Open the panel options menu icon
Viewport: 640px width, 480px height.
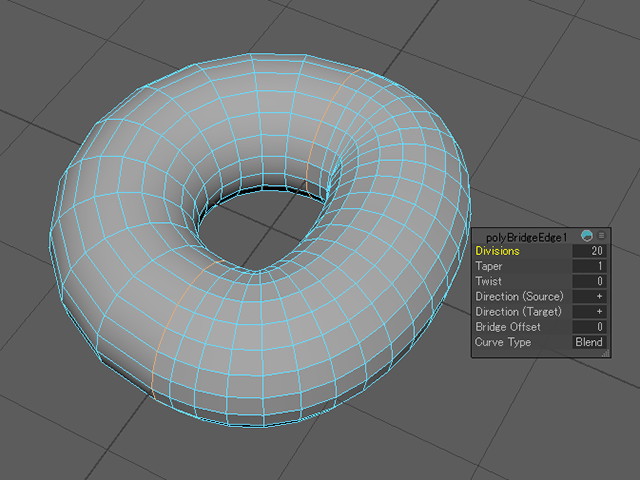point(601,236)
